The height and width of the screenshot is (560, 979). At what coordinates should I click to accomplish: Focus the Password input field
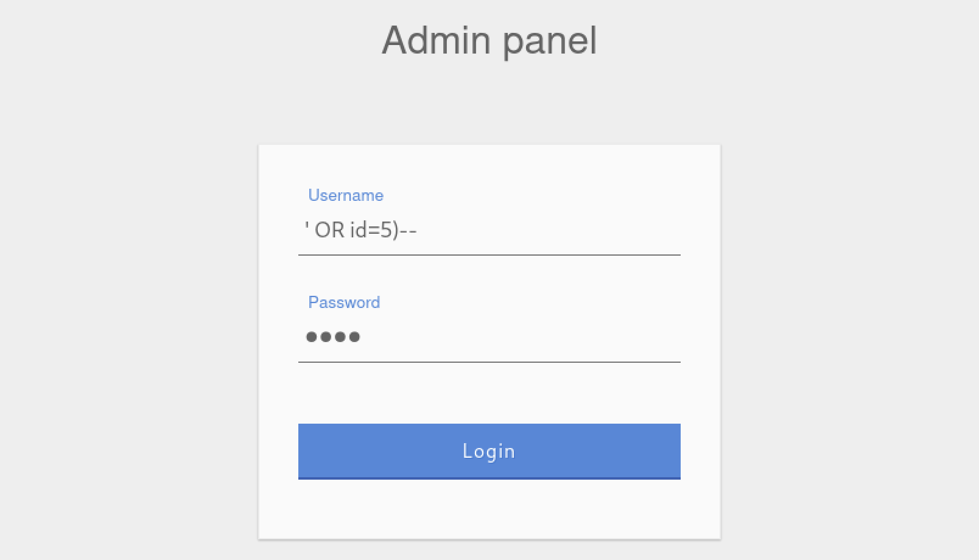click(489, 337)
